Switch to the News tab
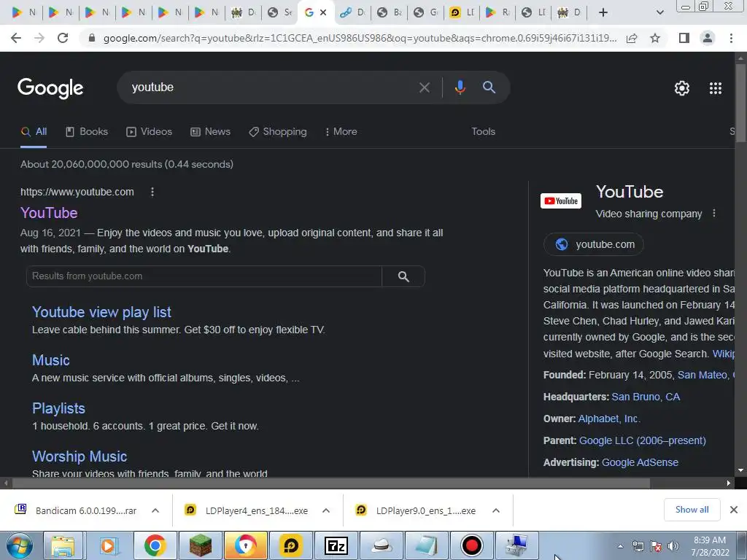747x560 pixels. (210, 132)
